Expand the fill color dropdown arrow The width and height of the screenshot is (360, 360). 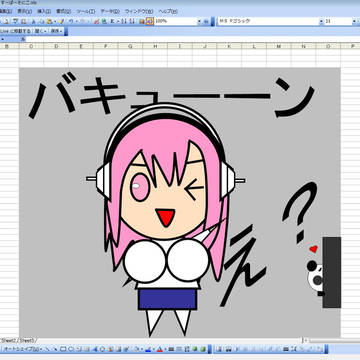click(x=142, y=349)
